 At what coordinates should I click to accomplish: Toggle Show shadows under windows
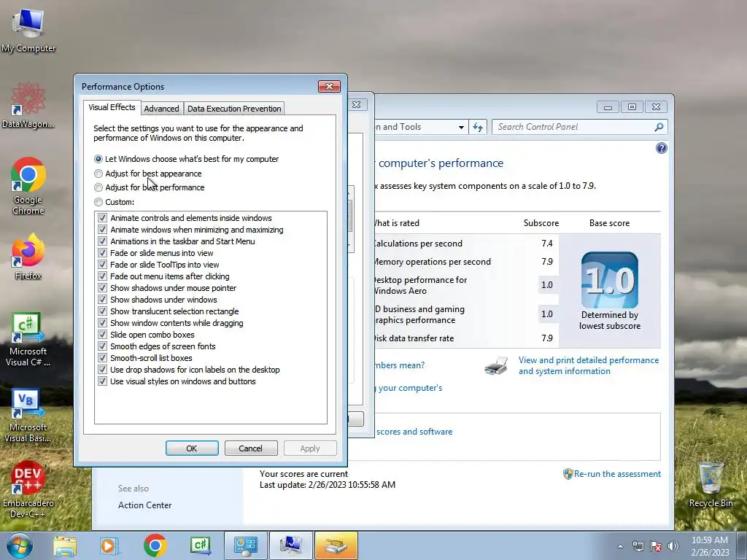[102, 300]
